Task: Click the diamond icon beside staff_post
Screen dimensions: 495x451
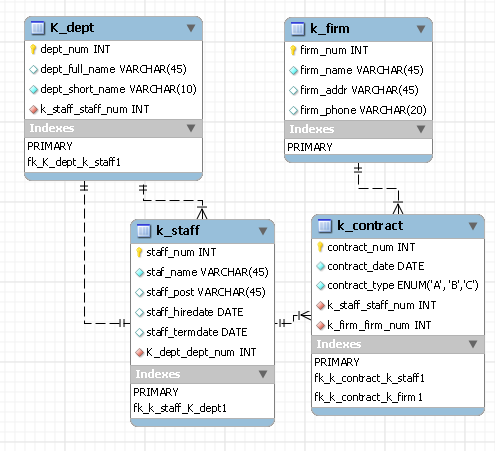Action: click(x=139, y=292)
